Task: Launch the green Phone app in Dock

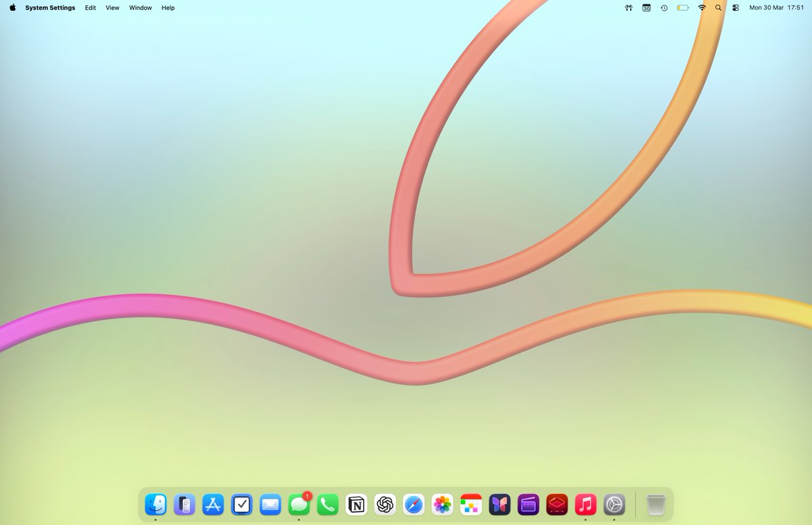Action: [328, 504]
